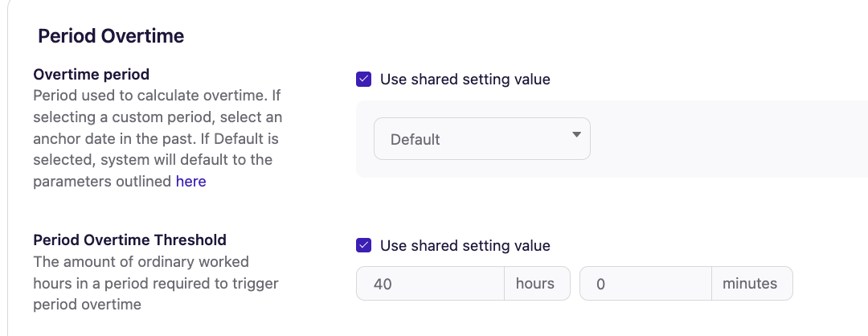Image resolution: width=868 pixels, height=336 pixels.
Task: Select the 'Period Overtime Threshold' setting title
Action: 129,240
